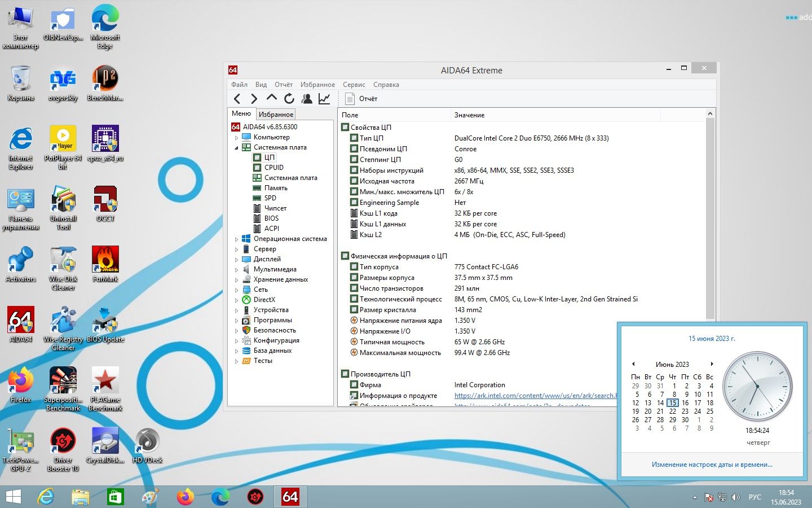Expand the Хранение данных node

(x=236, y=280)
